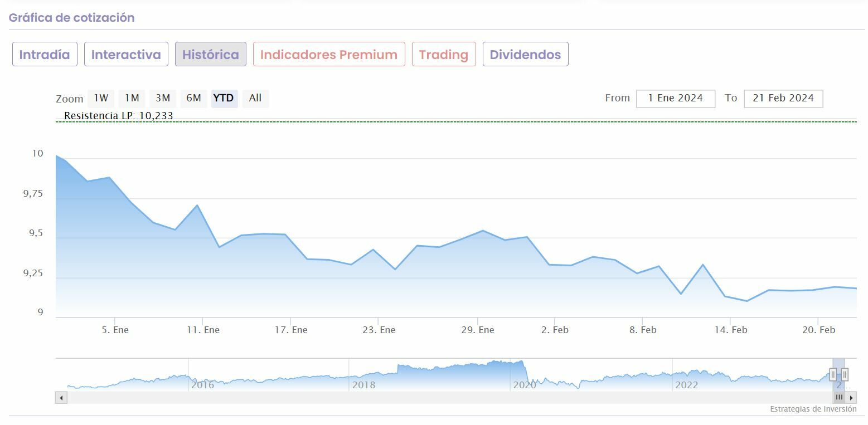Screen dimensions: 868x425
Task: Open the Intradía chart tab
Action: tap(45, 55)
